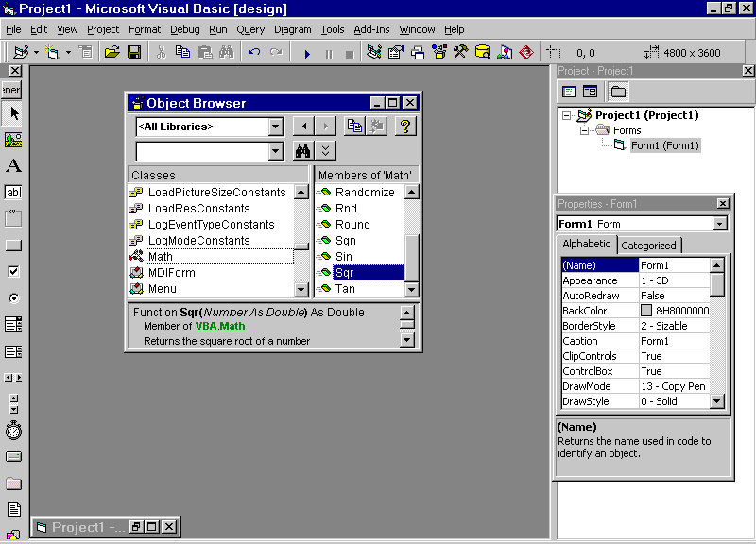Click the Object Browser Help question mark
Image resolution: width=756 pixels, height=544 pixels.
click(405, 127)
